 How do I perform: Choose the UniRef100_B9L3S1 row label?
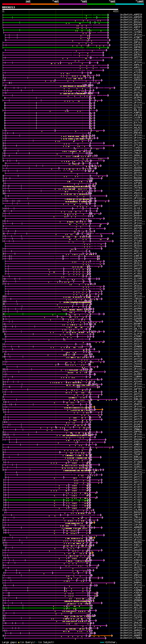coord(131,110)
